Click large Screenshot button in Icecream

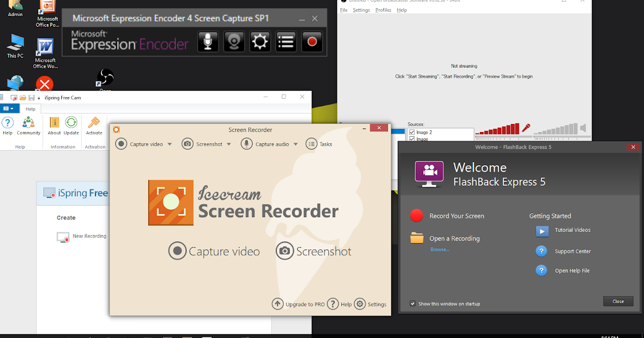tap(314, 251)
